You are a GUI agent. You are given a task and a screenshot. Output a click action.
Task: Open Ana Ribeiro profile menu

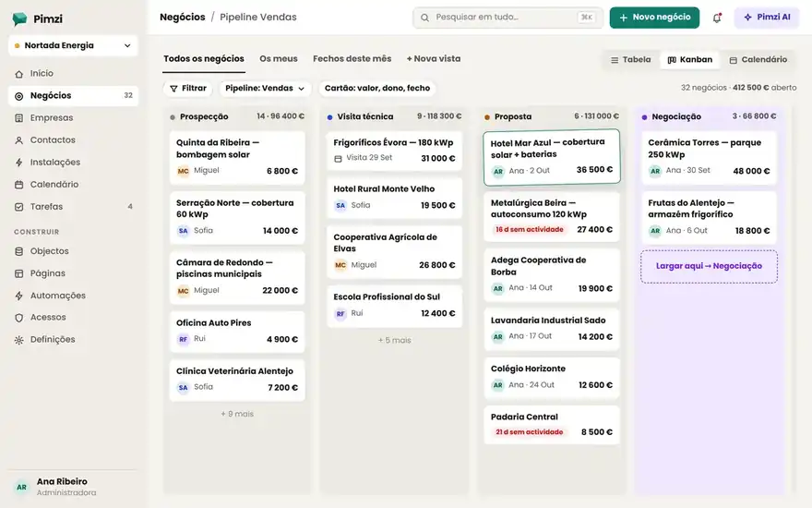click(73, 487)
